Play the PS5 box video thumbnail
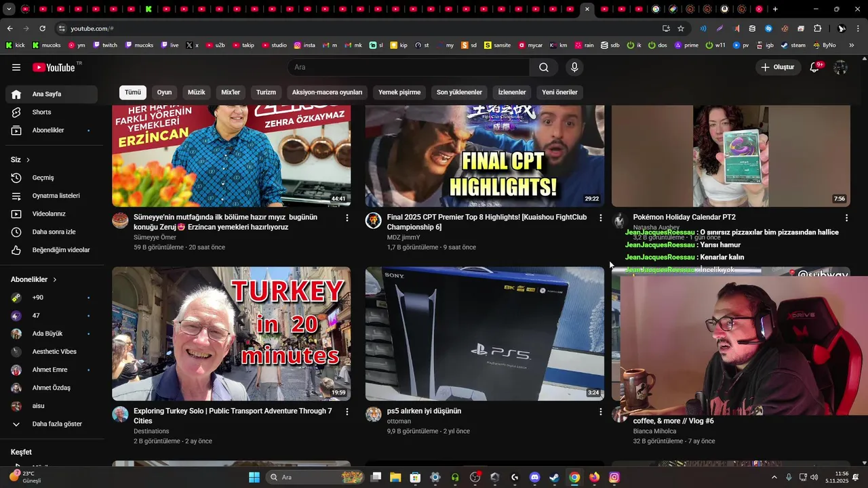 click(x=485, y=333)
